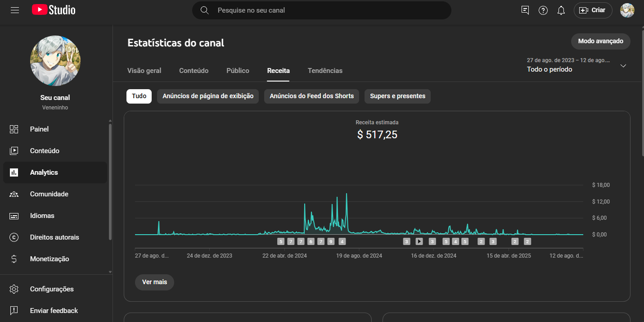The image size is (644, 322).
Task: Open Configurações via its gear icon
Action: 14,289
